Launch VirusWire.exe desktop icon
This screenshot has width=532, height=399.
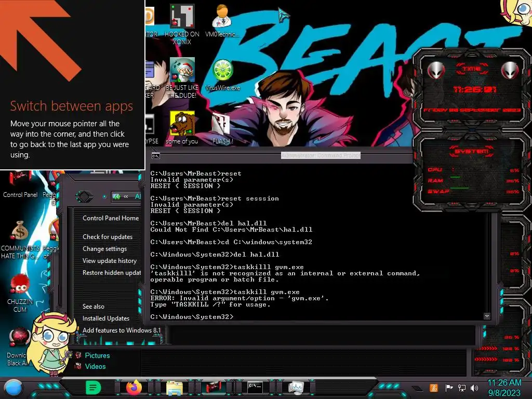(x=222, y=75)
